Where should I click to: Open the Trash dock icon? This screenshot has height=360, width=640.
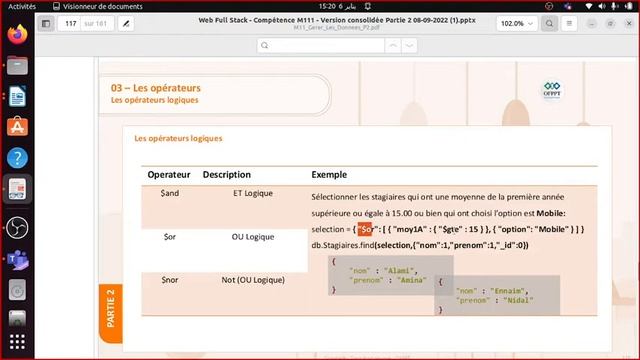17,318
